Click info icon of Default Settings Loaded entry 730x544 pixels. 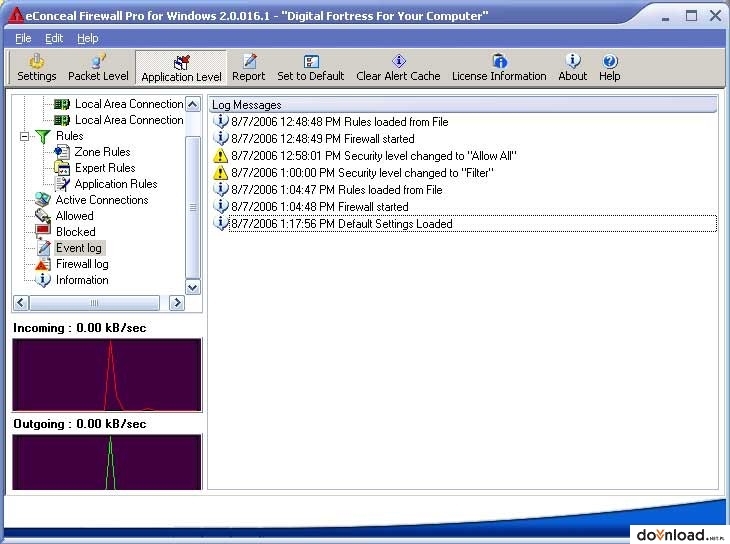(x=220, y=223)
